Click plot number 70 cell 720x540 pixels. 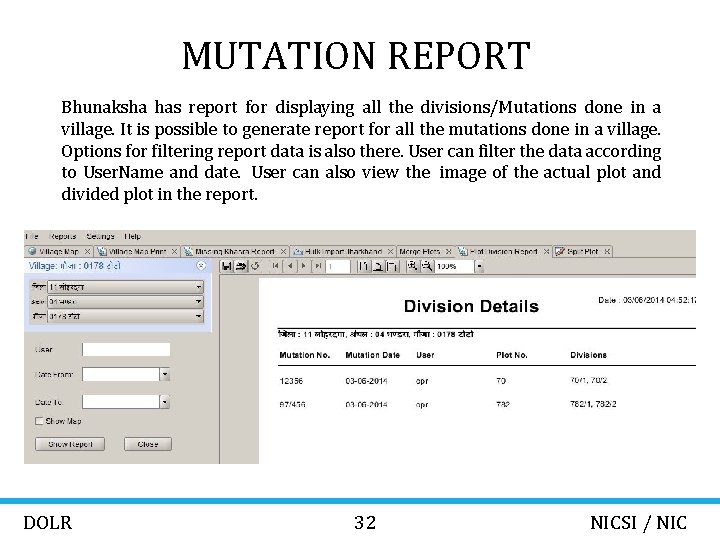coord(501,381)
